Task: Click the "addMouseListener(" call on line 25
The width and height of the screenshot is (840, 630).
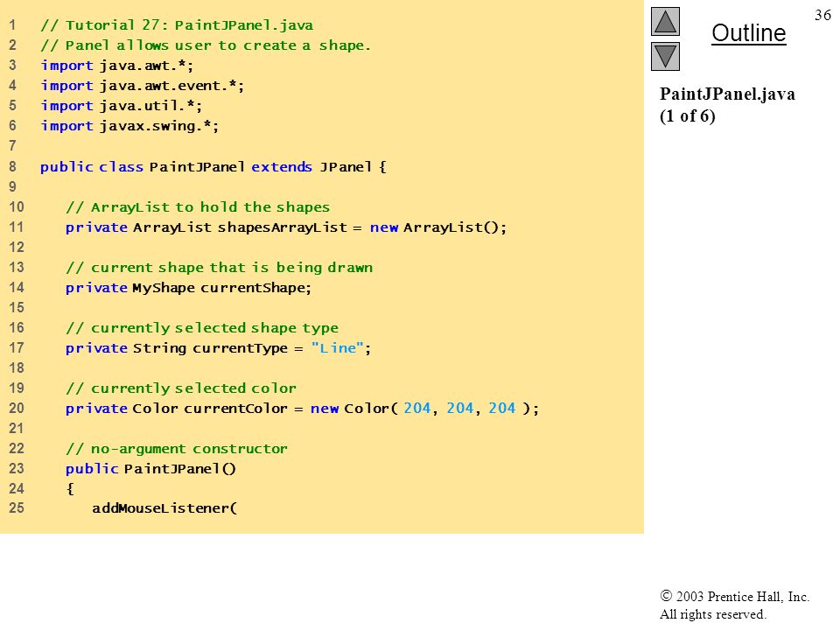Action: coord(164,507)
